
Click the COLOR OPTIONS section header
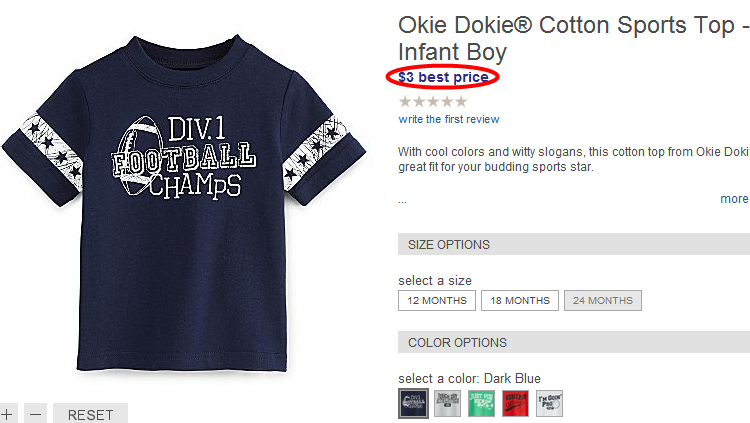(573, 343)
